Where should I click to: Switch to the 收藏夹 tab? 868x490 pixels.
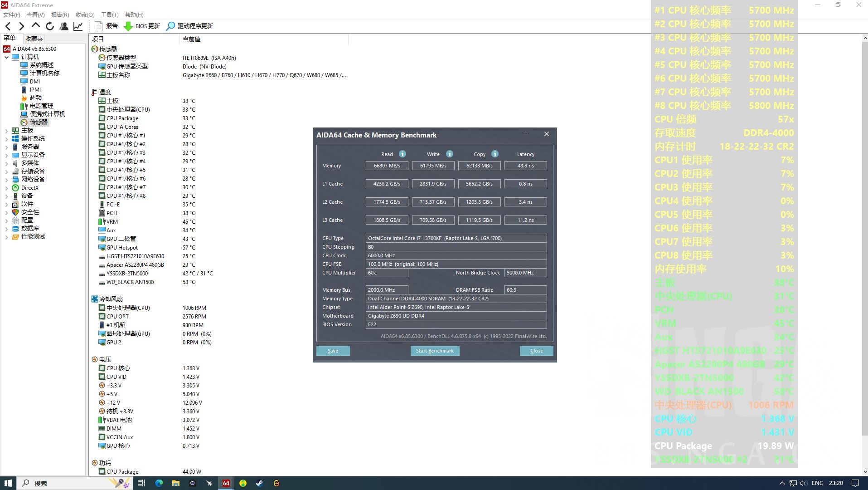point(34,39)
